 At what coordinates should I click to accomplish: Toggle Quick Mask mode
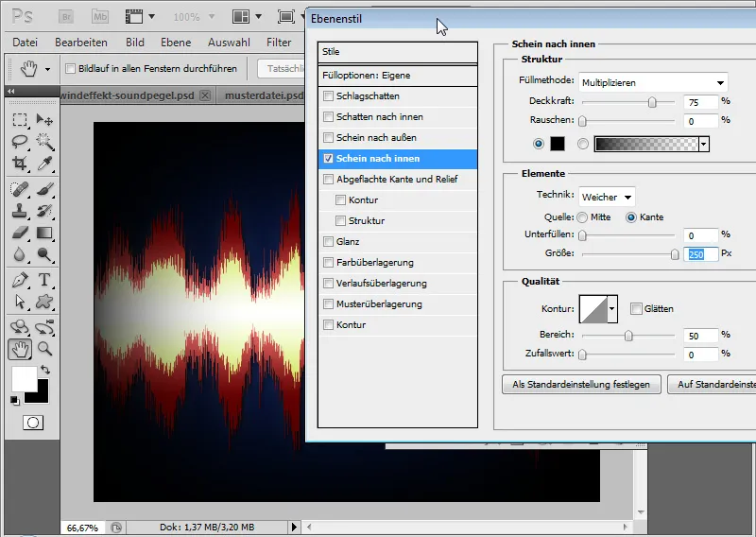pyautogui.click(x=33, y=424)
